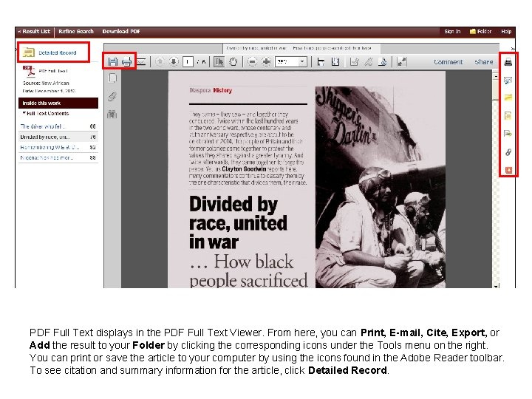The height and width of the screenshot is (399, 532).
Task: Open the fourth contents entry on page 88
Action: point(47,158)
